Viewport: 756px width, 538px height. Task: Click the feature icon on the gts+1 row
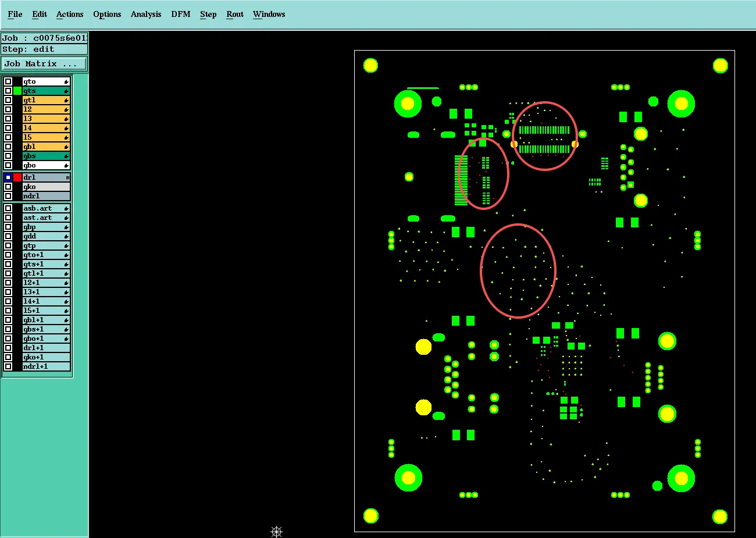pyautogui.click(x=66, y=264)
